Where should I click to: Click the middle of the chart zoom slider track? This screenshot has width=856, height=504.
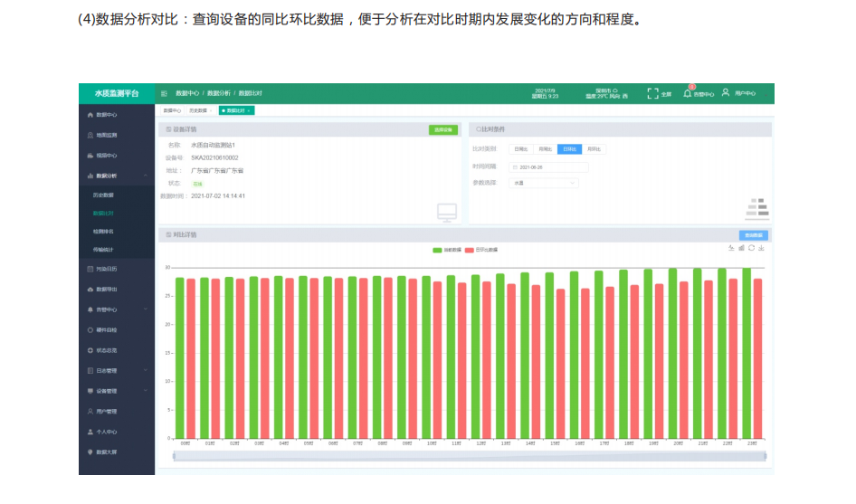tap(470, 456)
